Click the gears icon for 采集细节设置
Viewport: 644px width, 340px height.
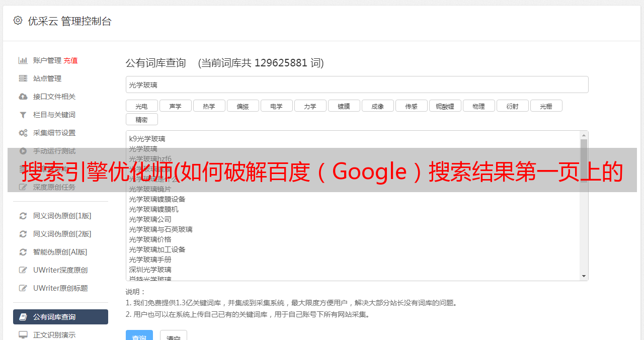point(23,133)
